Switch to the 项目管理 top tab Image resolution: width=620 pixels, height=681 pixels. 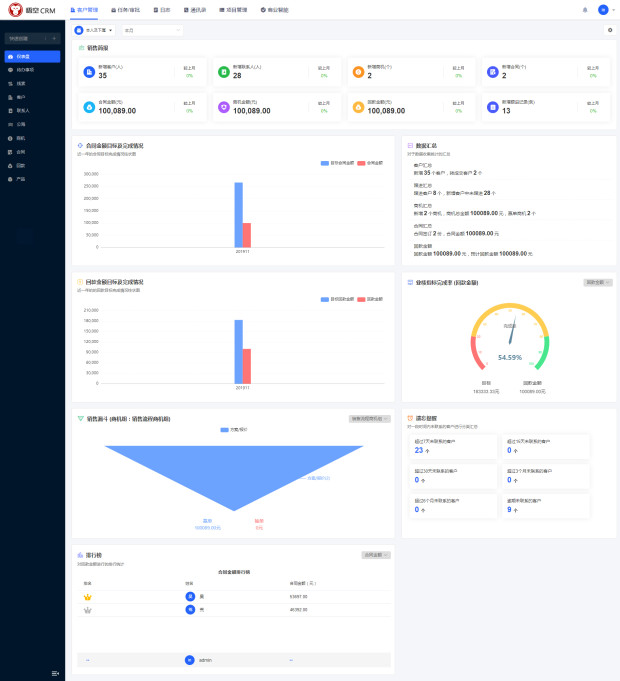pos(231,9)
